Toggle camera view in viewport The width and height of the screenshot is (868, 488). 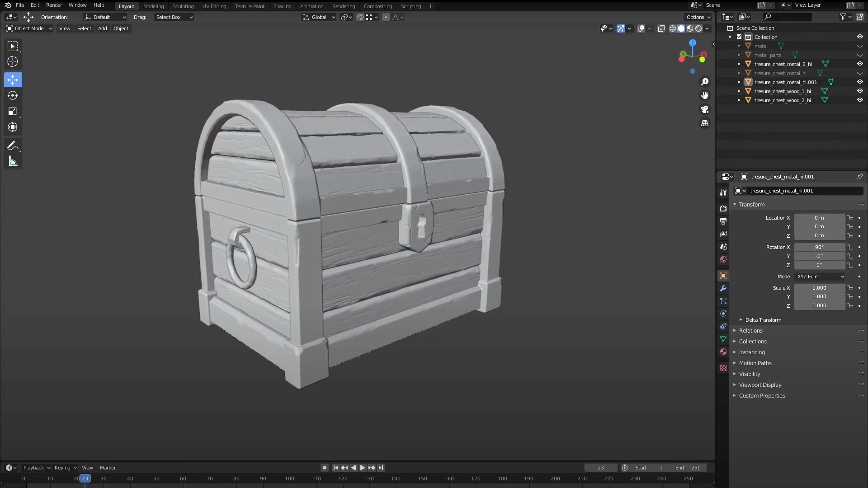point(705,109)
